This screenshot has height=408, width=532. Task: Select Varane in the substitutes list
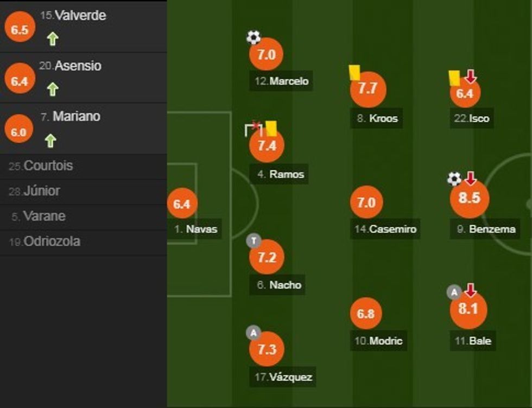pos(43,216)
